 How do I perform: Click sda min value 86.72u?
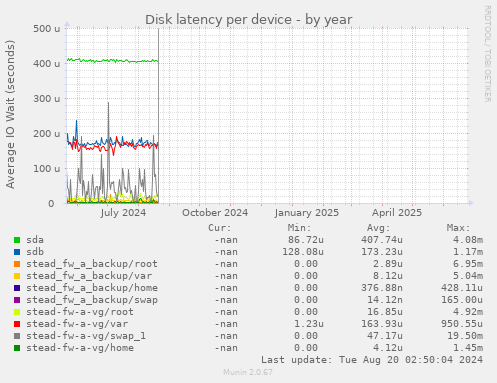[306, 240]
